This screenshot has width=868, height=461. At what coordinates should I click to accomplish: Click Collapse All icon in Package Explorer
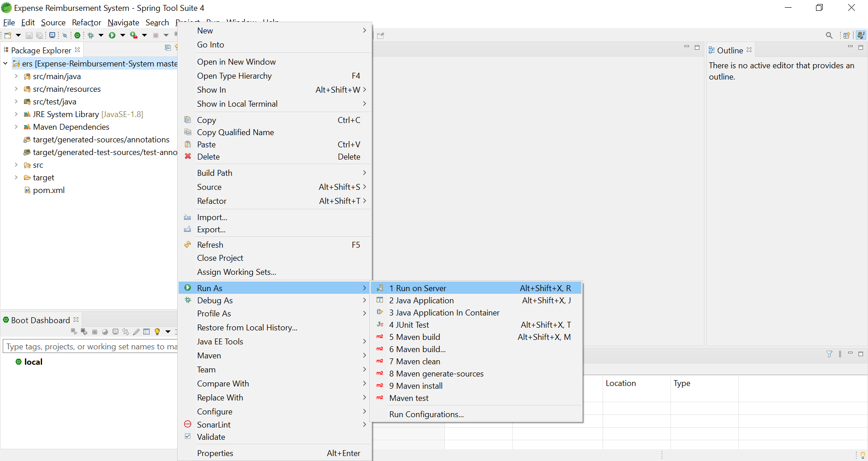[x=168, y=47]
